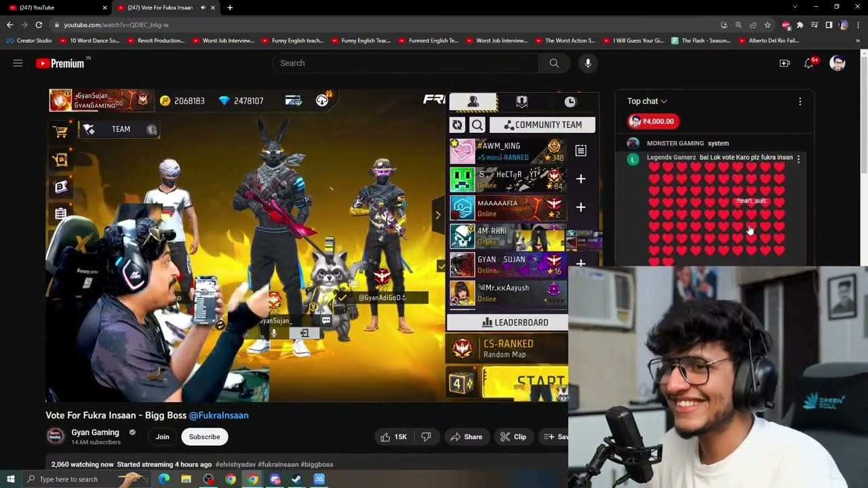Open File Explorer from the taskbar

[x=186, y=479]
